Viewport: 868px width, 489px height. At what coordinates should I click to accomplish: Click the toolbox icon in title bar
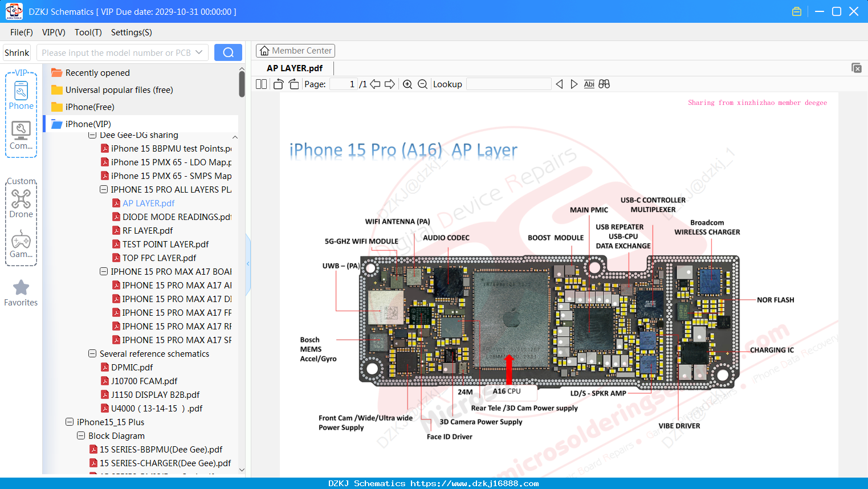point(797,11)
